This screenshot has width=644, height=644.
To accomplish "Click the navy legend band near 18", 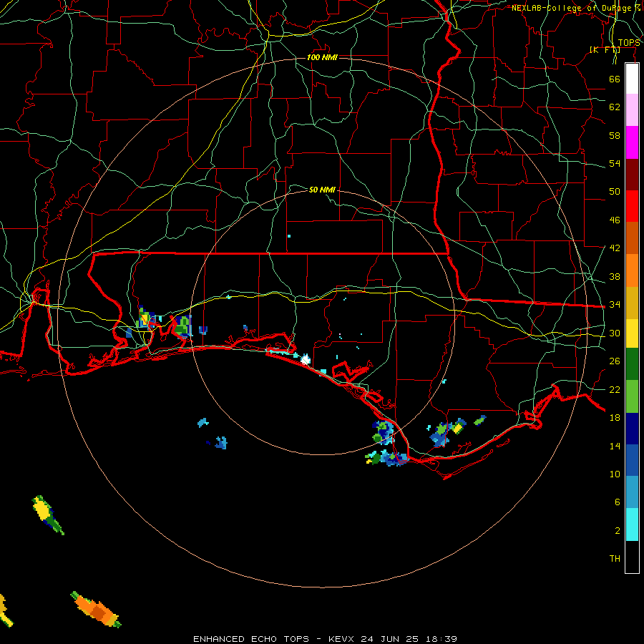I will (632, 429).
